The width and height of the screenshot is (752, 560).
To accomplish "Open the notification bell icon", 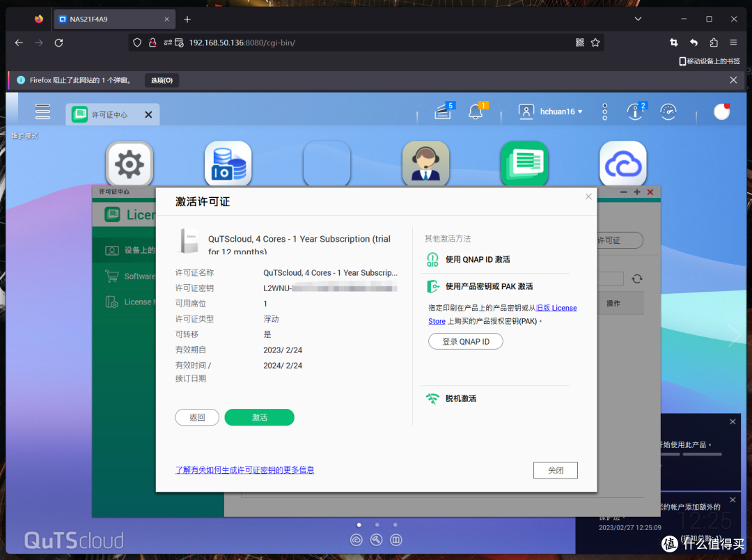I will (476, 111).
